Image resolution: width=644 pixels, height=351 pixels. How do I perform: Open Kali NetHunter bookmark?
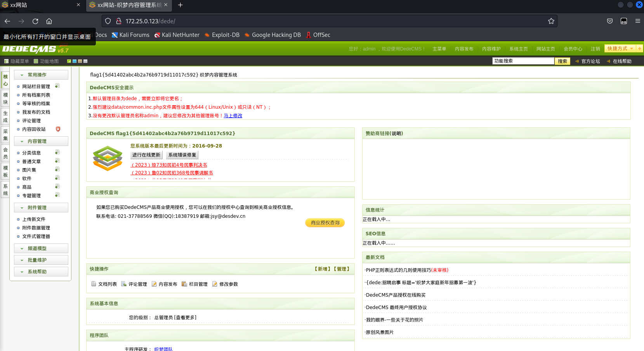[x=177, y=35]
